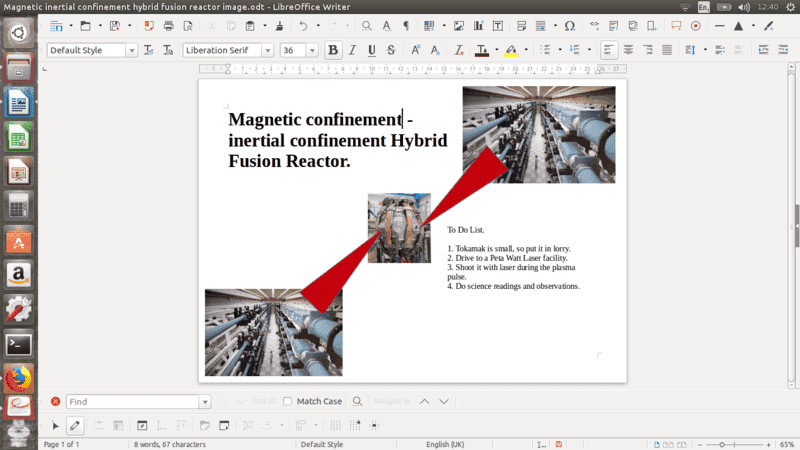Enable the Match Case checkbox

288,401
